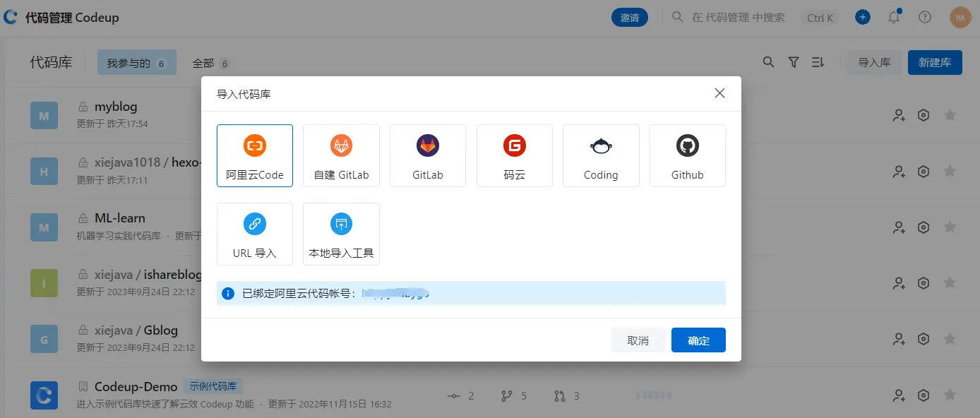
Task: Choose URL 导入 import method
Action: click(254, 233)
